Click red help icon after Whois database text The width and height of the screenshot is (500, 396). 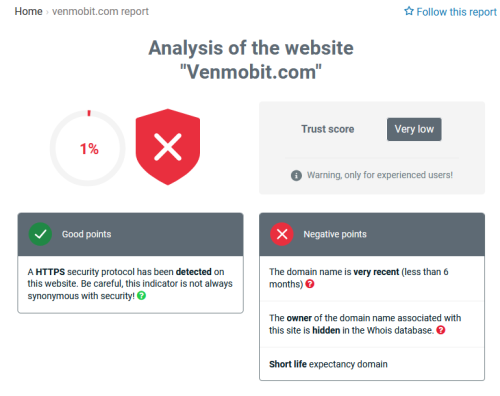(x=441, y=330)
